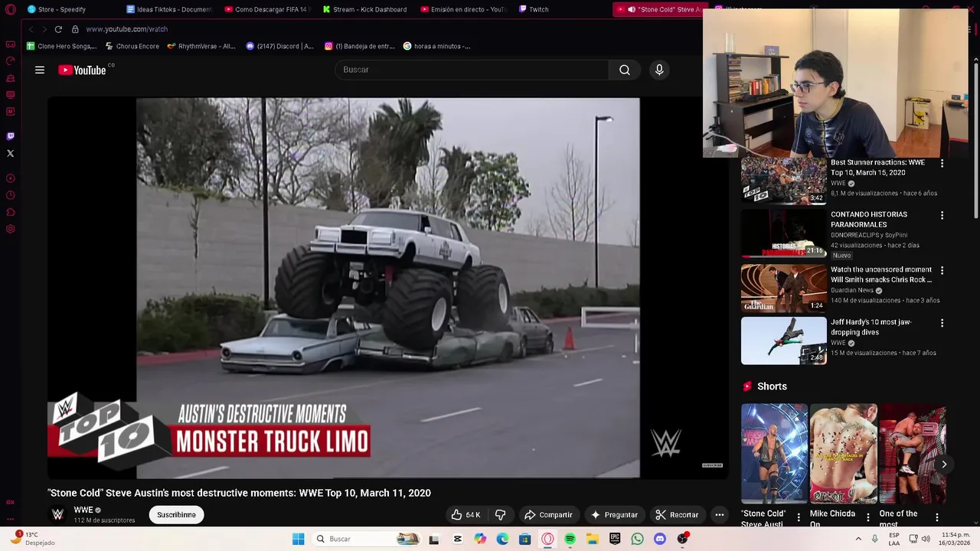This screenshot has height=551, width=980.
Task: Play the Historias Paranormales thumbnail
Action: tap(783, 233)
